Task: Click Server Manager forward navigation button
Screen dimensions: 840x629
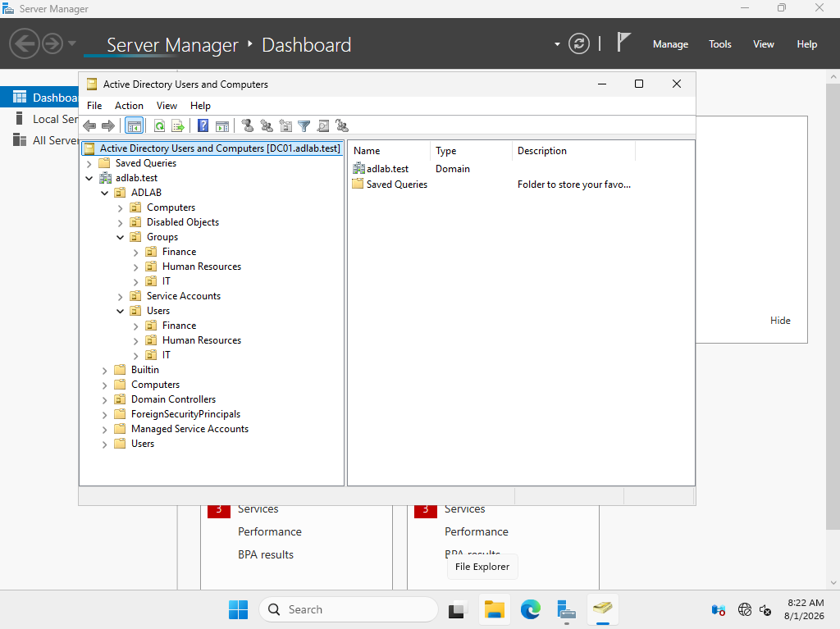Action: (52, 43)
